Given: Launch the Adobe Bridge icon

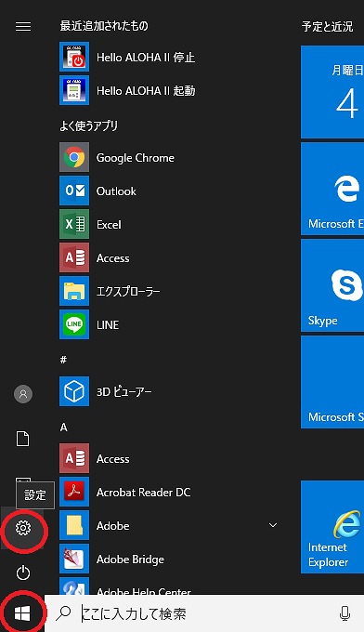Looking at the screenshot, I should pos(74,559).
